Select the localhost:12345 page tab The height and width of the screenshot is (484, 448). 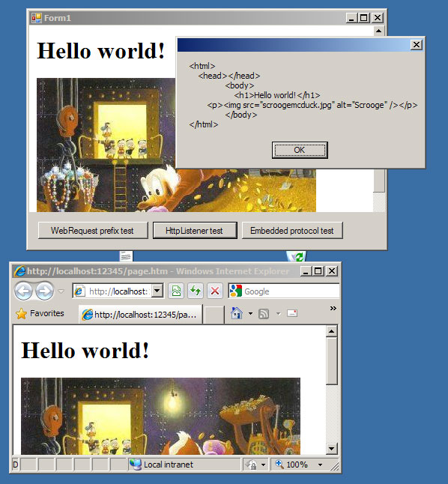tap(141, 315)
